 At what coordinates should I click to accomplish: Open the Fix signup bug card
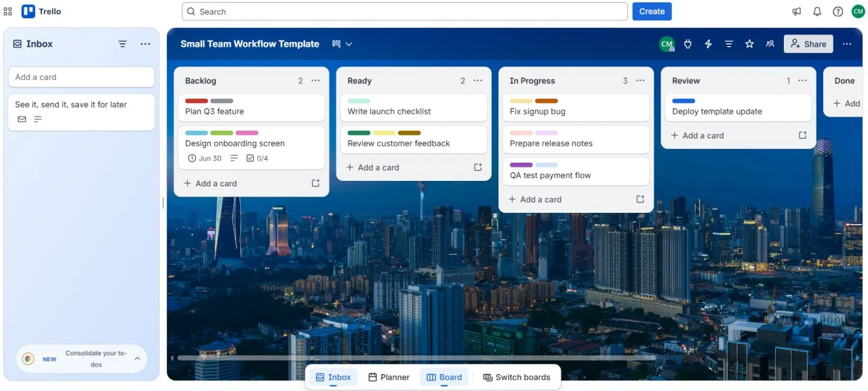click(576, 108)
